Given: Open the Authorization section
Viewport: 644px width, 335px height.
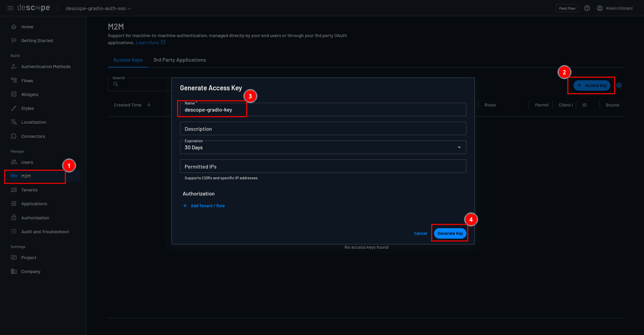Looking at the screenshot, I should (x=34, y=218).
